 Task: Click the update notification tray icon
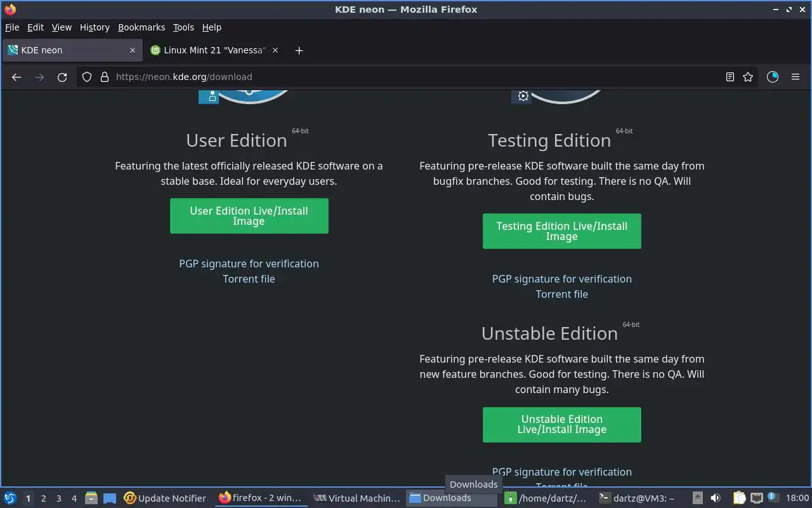tap(773, 498)
